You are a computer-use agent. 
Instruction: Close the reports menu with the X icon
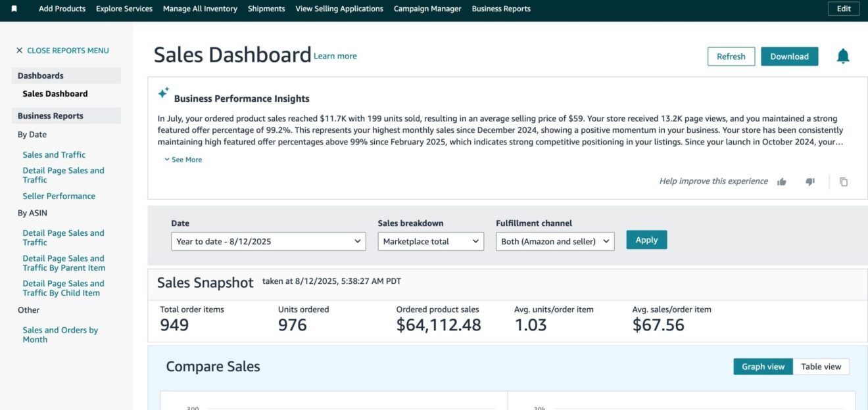pyautogui.click(x=19, y=50)
